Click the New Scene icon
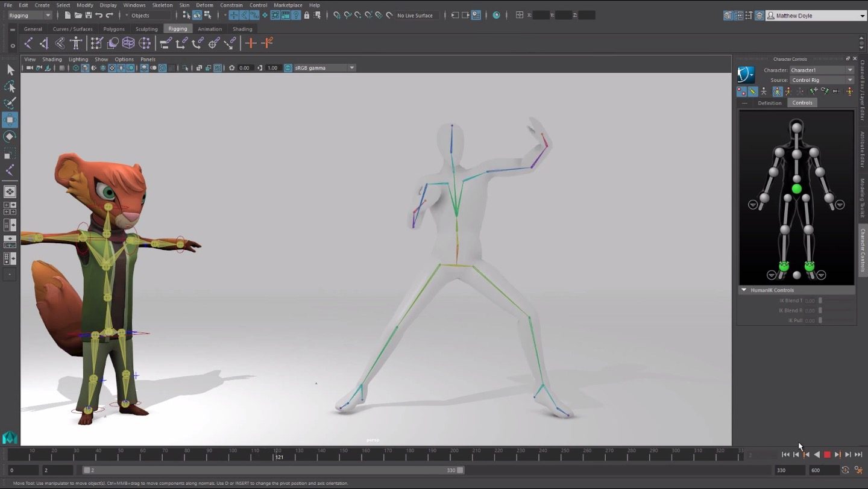The height and width of the screenshot is (489, 868). tap(68, 15)
